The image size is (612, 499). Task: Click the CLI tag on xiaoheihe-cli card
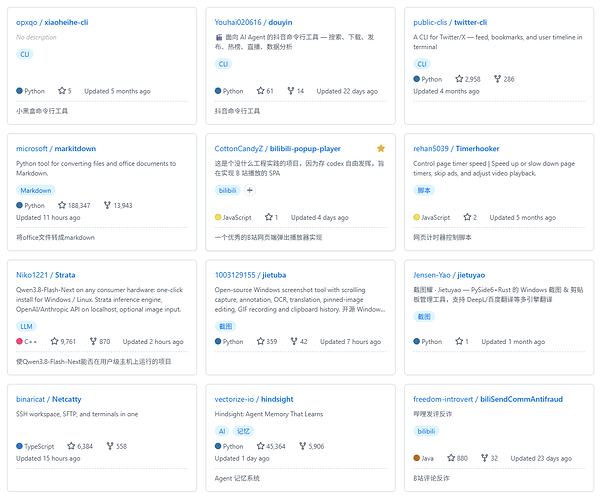(x=25, y=54)
